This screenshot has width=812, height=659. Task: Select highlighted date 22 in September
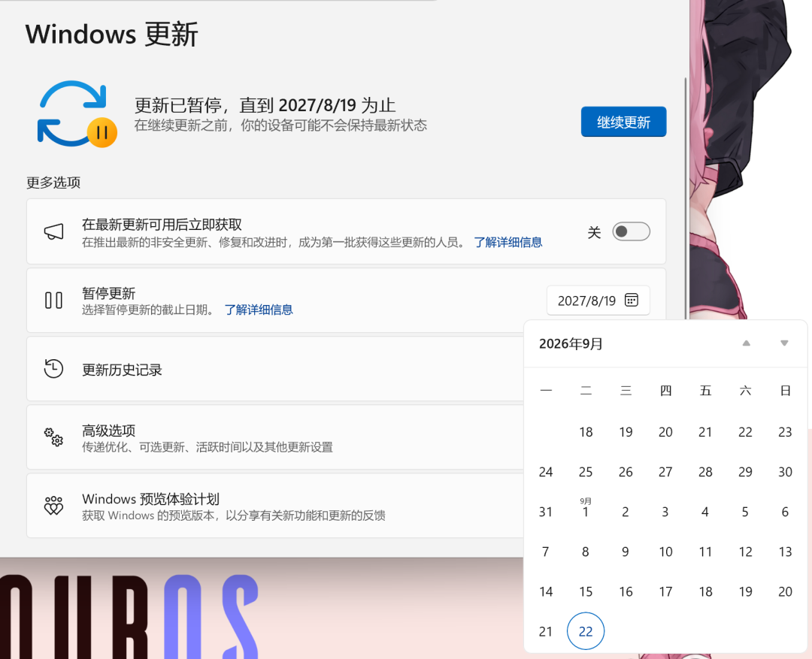point(586,631)
